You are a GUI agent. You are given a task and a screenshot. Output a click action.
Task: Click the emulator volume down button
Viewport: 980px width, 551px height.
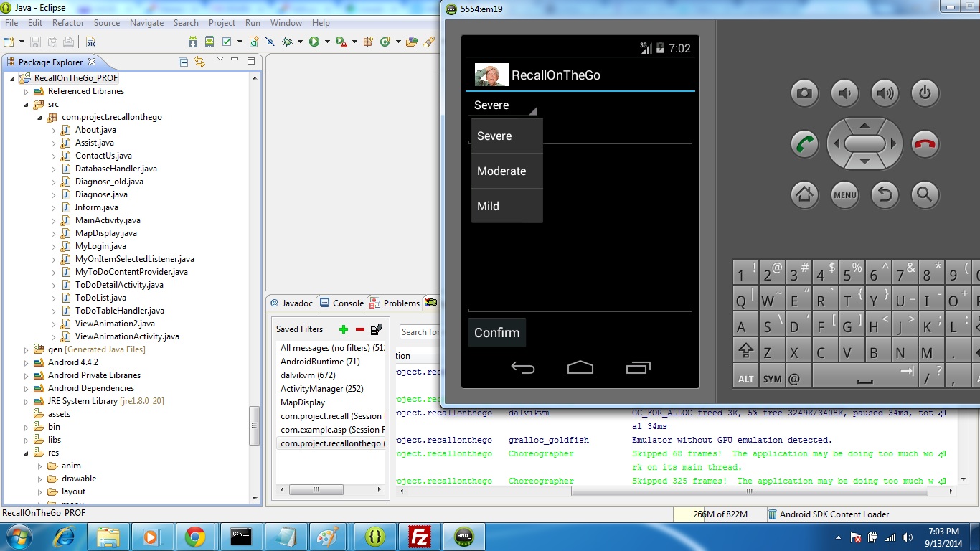click(845, 93)
